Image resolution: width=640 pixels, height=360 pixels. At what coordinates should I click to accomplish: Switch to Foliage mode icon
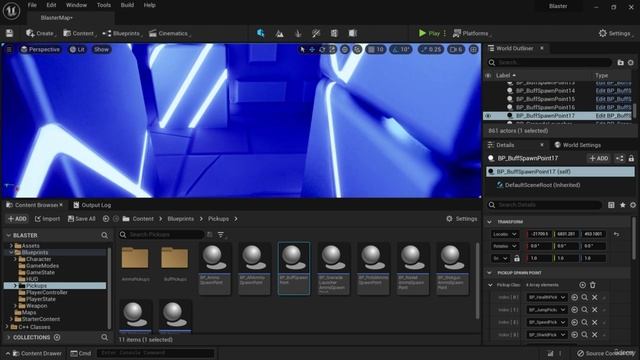(x=298, y=33)
